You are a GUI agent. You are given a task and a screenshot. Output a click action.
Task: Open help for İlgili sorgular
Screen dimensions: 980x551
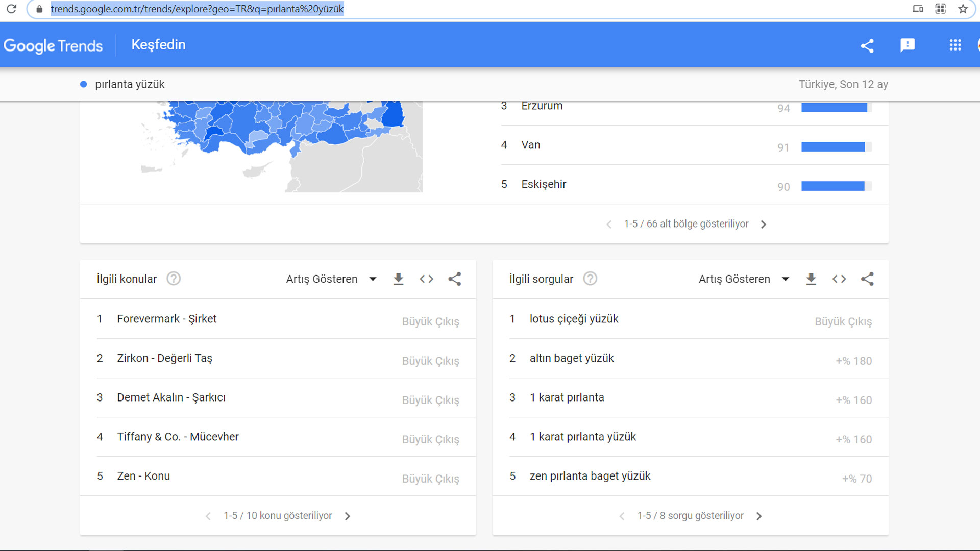(x=590, y=279)
